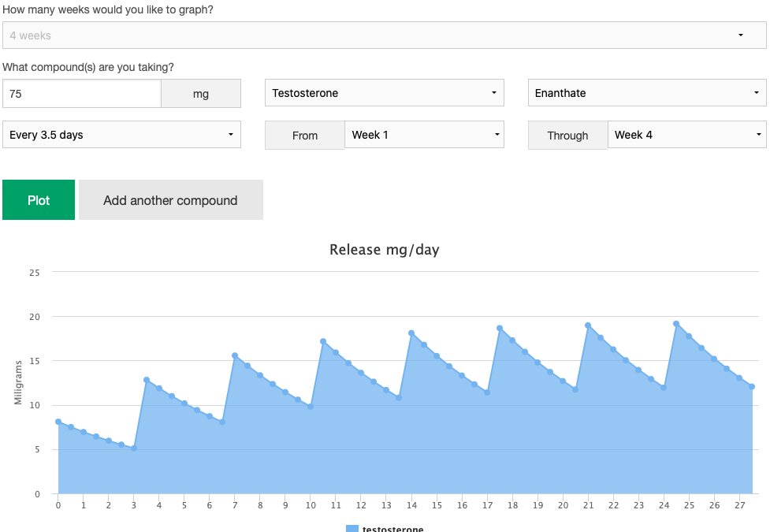Open the Enanthate ester dropdown

646,93
